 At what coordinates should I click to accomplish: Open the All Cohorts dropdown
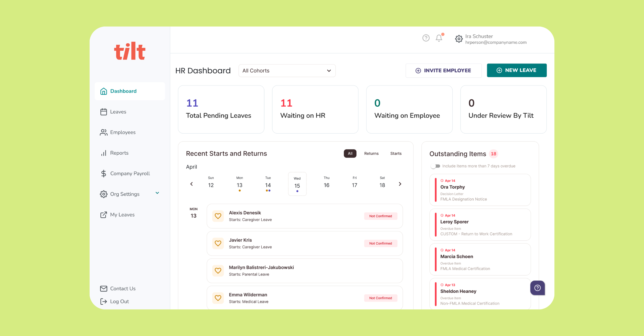pos(287,71)
